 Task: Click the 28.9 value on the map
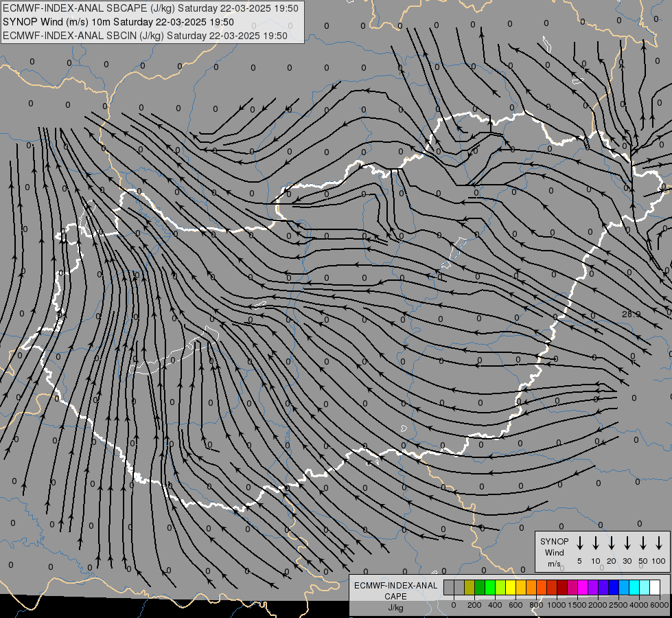[x=631, y=314]
